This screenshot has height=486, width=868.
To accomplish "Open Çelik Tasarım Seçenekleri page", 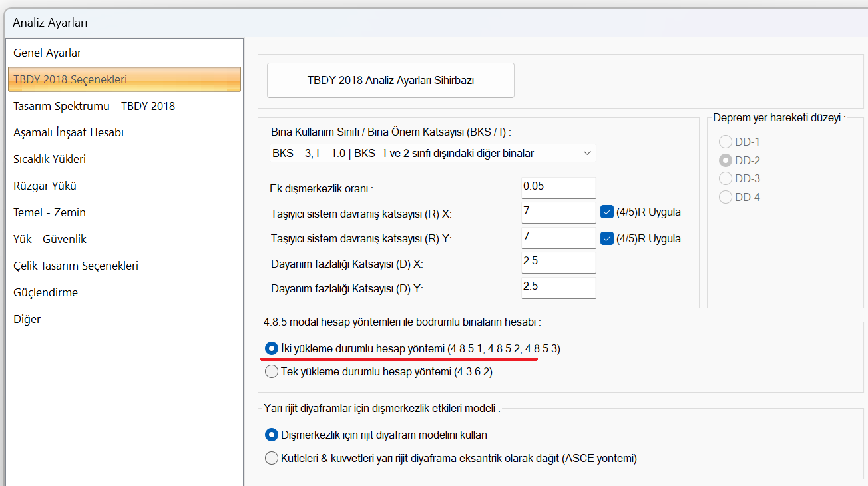I will pos(76,266).
